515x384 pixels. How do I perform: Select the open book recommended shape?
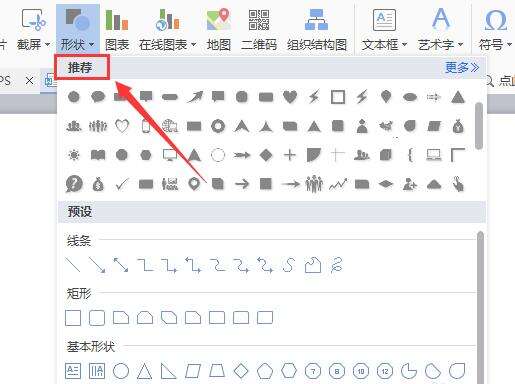coord(98,155)
